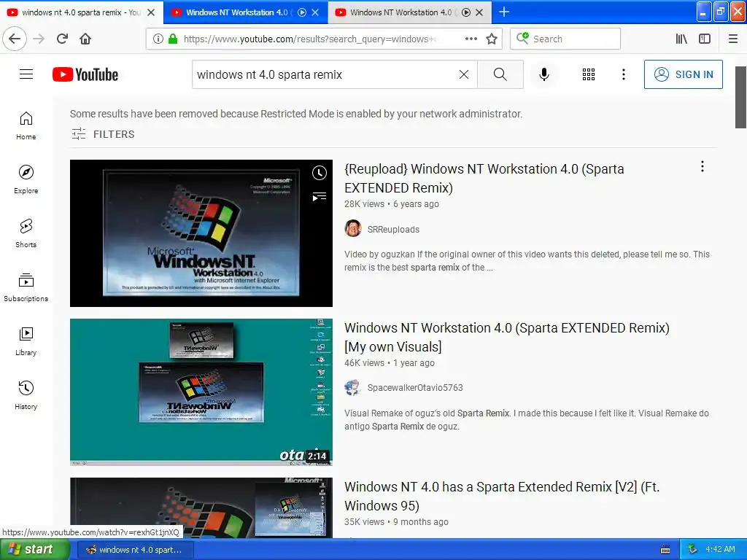
Task: Expand the FILTERS options
Action: [x=103, y=134]
